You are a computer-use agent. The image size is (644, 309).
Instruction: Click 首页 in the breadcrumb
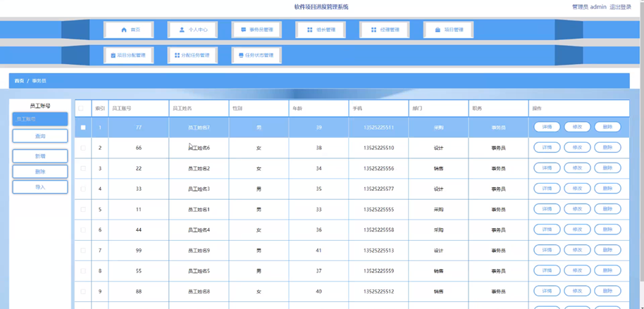pyautogui.click(x=19, y=81)
